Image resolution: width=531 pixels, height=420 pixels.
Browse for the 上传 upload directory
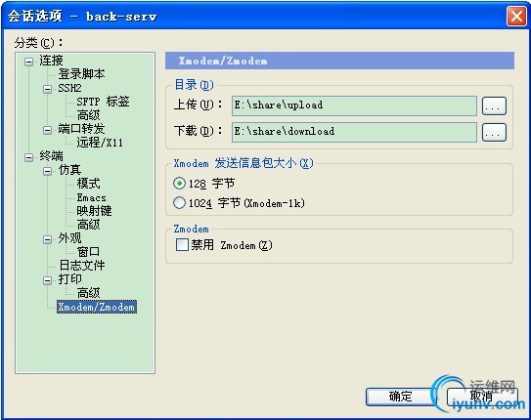coord(494,106)
